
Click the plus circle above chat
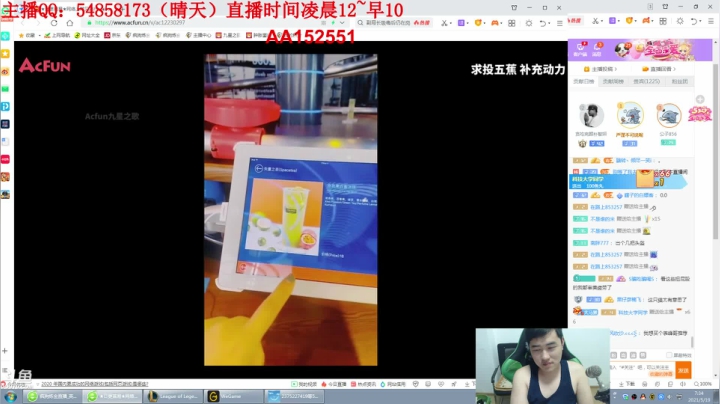coord(700,99)
